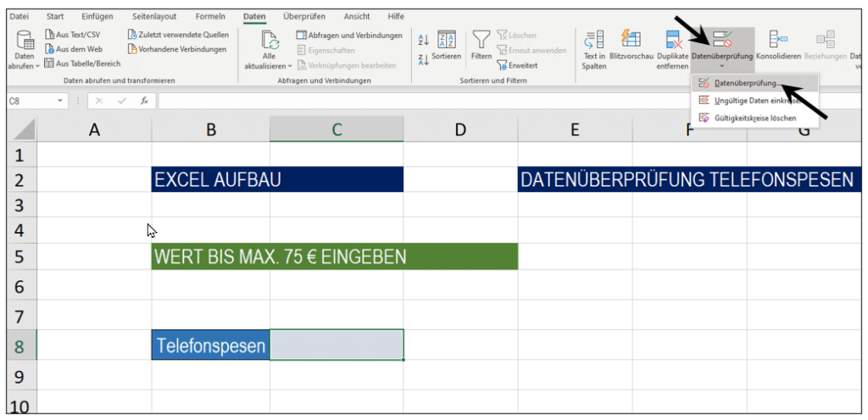Select row 8 header
Image resolution: width=868 pixels, height=420 pixels.
point(21,346)
